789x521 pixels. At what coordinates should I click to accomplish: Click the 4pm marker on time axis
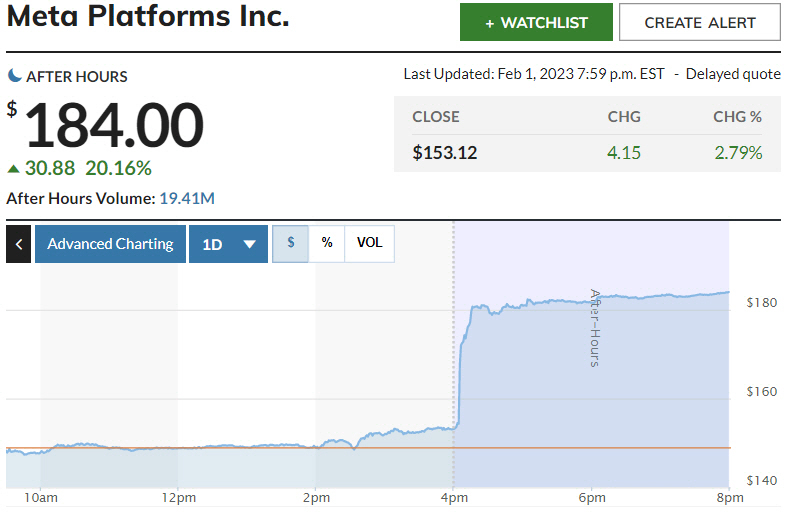point(453,498)
